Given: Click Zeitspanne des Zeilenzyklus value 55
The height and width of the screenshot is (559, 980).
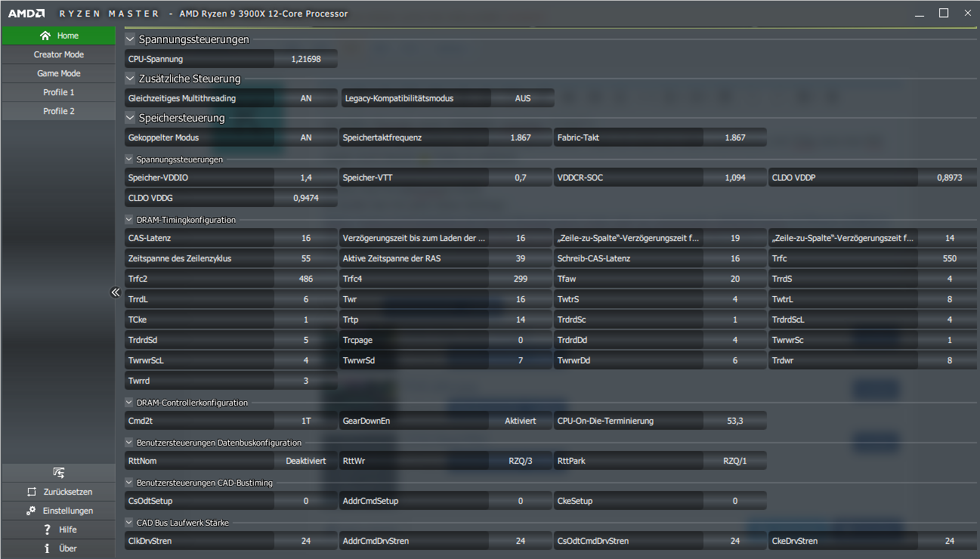Looking at the screenshot, I should (306, 258).
